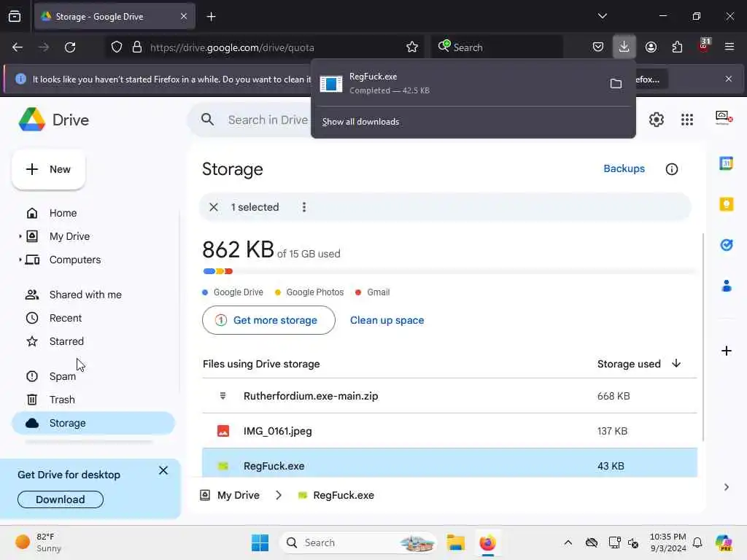
Task: Expand Computers tree arrow
Action: click(20, 260)
